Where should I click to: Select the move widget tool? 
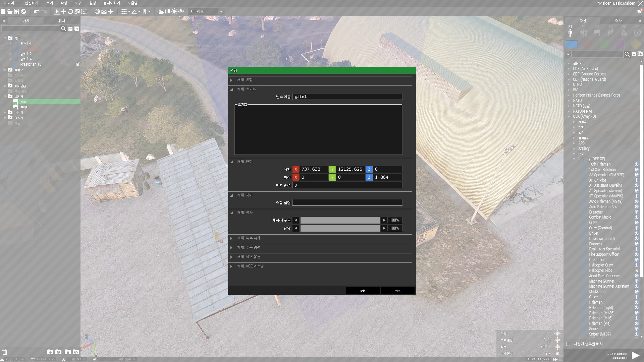(x=64, y=11)
